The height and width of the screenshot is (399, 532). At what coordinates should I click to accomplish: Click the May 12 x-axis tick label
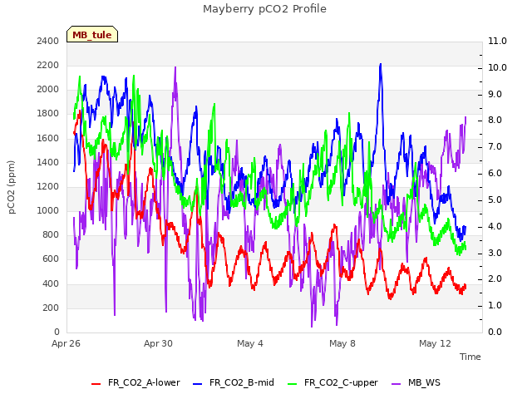click(x=435, y=343)
